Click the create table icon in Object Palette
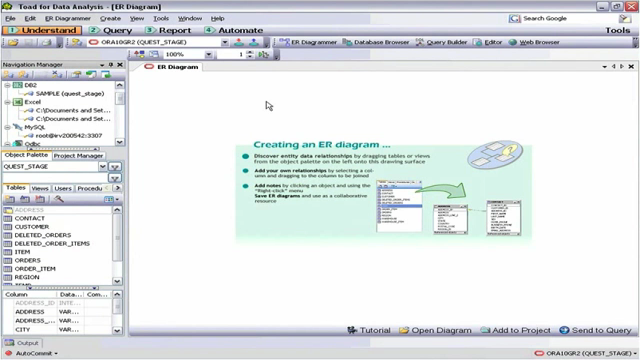 (10, 199)
